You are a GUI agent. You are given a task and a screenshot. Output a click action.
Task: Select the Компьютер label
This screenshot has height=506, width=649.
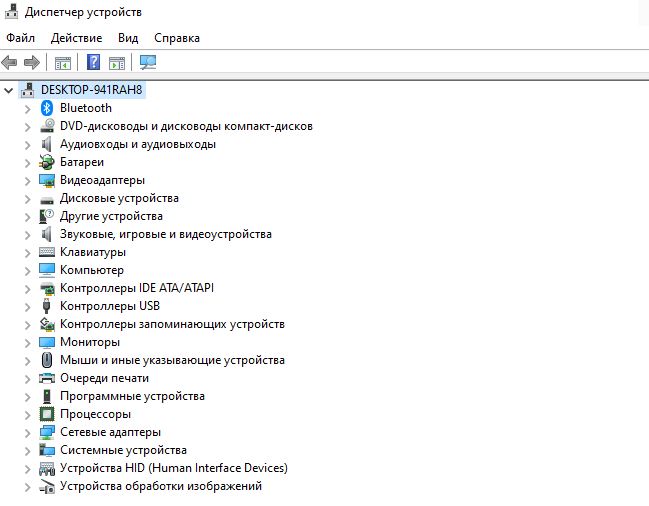click(92, 270)
